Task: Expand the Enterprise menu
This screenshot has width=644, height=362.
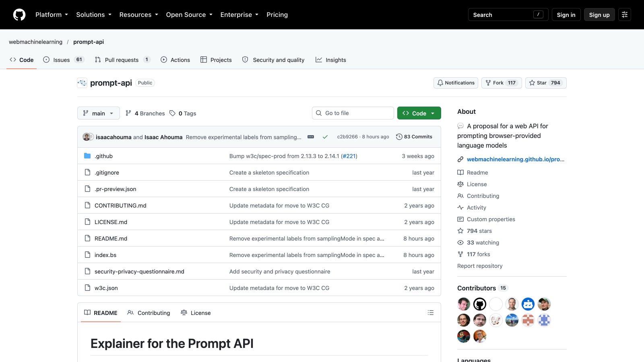Action: pos(239,14)
